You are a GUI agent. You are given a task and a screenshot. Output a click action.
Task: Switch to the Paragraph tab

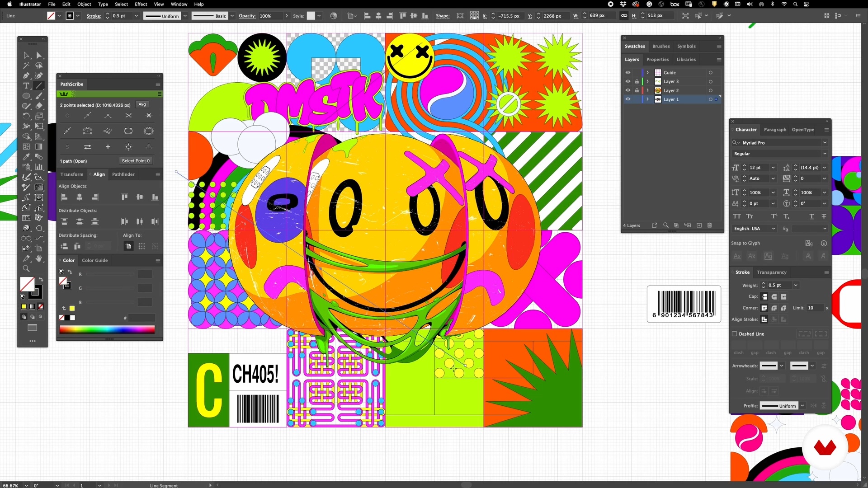(775, 130)
